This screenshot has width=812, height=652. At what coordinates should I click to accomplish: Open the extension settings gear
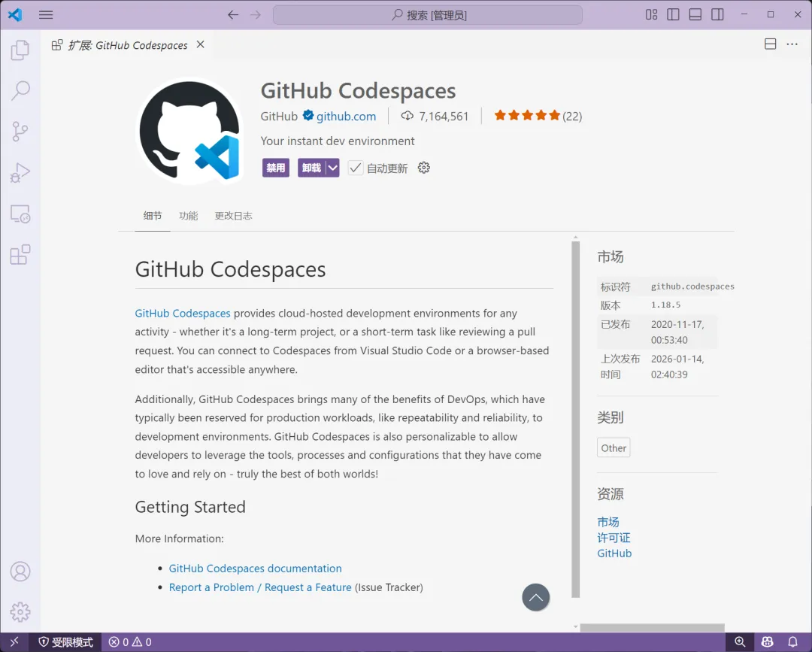coord(423,168)
